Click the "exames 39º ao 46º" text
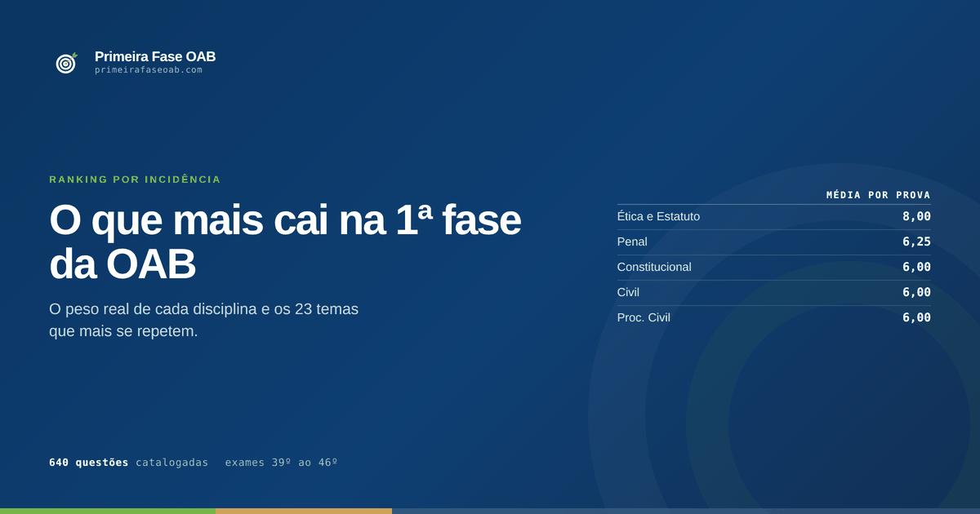This screenshot has height=514, width=980. pos(282,463)
